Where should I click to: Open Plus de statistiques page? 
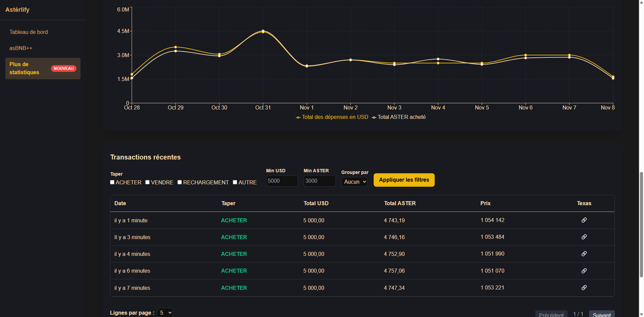[43, 68]
